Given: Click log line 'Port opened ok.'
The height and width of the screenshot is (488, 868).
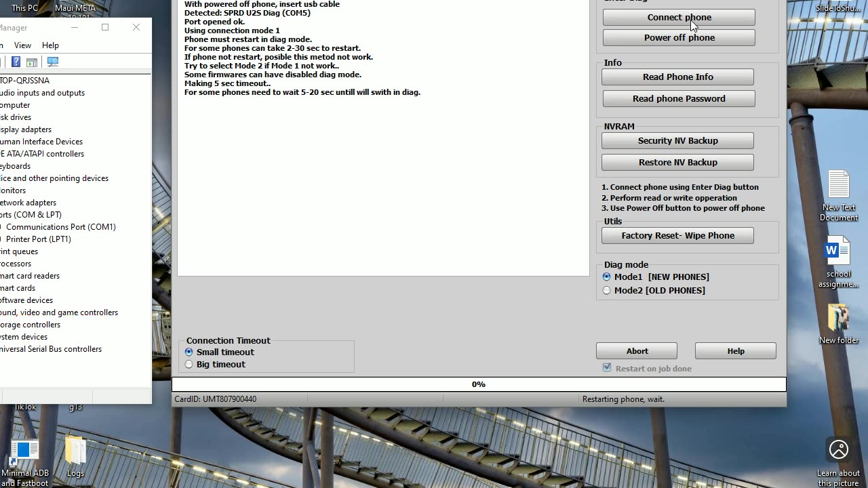Looking at the screenshot, I should [x=214, y=22].
